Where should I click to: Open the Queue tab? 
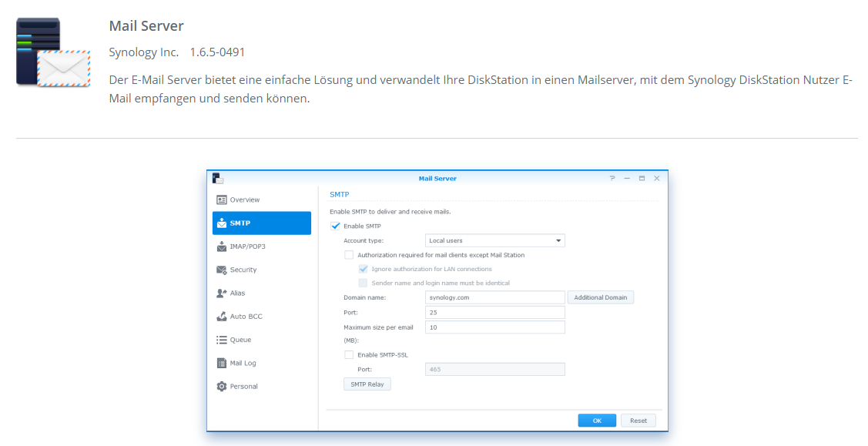coord(262,340)
